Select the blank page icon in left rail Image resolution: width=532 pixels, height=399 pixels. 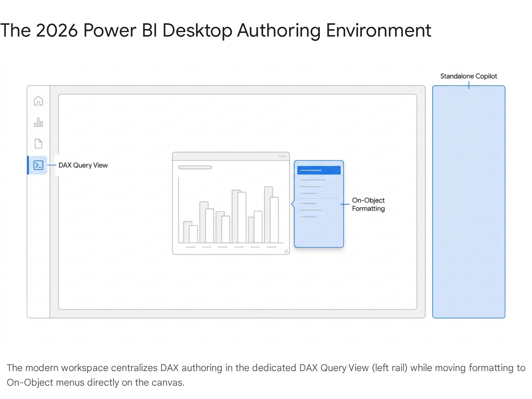click(x=38, y=144)
